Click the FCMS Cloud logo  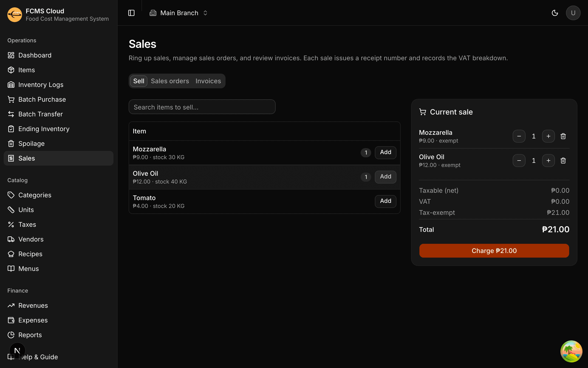[14, 14]
